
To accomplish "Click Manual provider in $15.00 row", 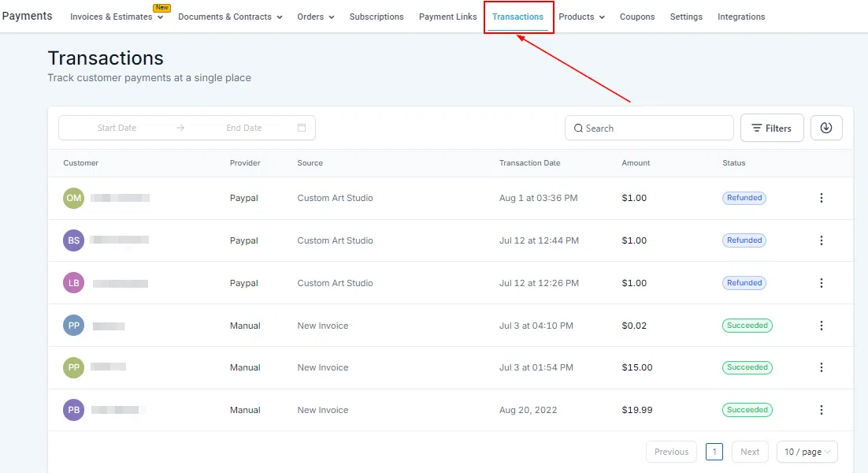I will pos(245,367).
